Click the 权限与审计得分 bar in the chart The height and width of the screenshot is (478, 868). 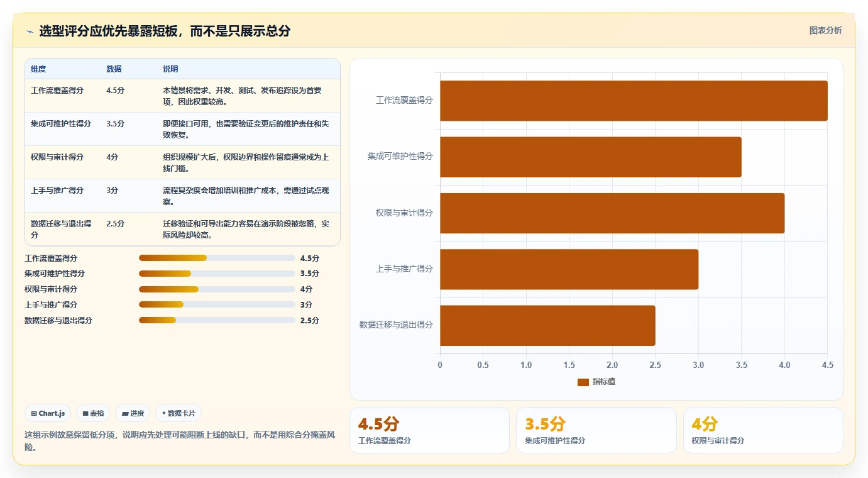click(x=612, y=213)
